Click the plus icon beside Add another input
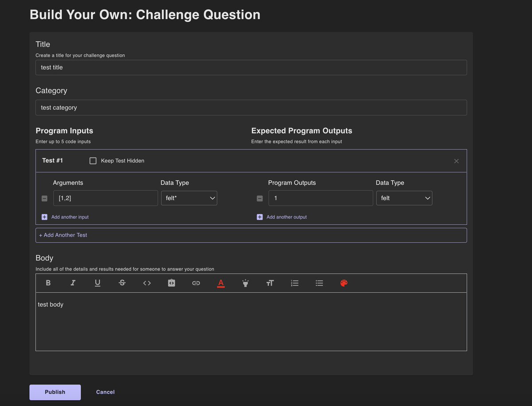 (x=44, y=217)
